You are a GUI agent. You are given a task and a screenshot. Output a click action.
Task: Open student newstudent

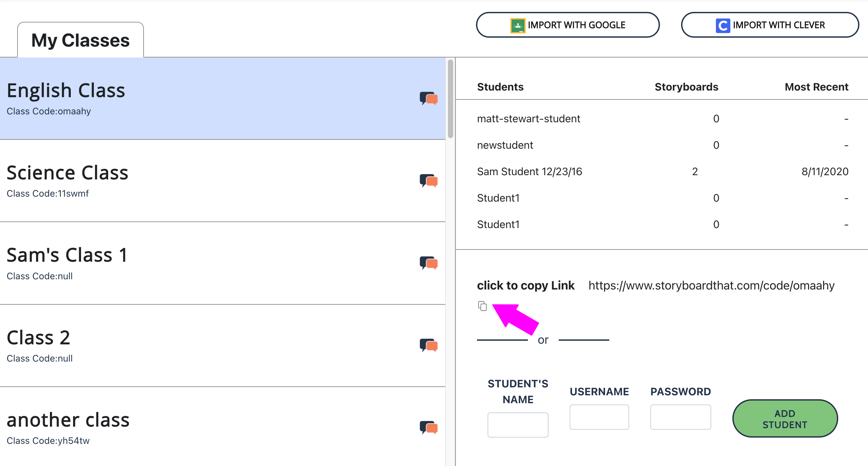click(505, 145)
